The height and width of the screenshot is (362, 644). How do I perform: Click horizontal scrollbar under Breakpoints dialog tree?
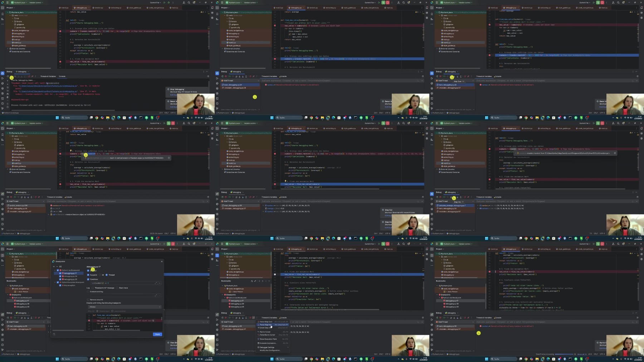[x=68, y=330]
